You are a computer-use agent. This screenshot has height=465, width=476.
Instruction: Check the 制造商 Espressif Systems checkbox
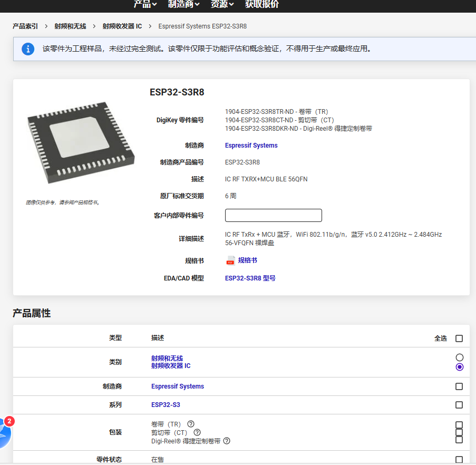[459, 386]
